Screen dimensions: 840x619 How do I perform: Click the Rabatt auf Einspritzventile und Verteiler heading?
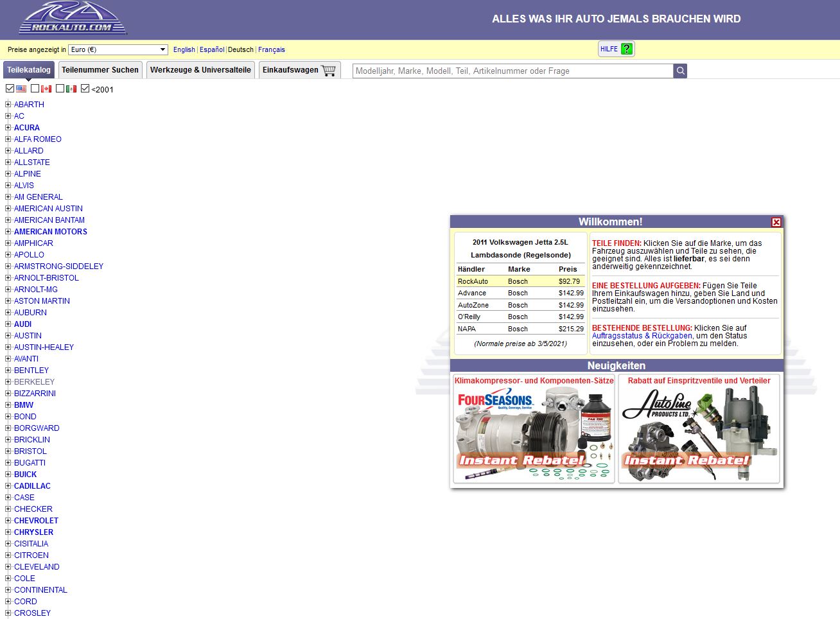coord(699,381)
